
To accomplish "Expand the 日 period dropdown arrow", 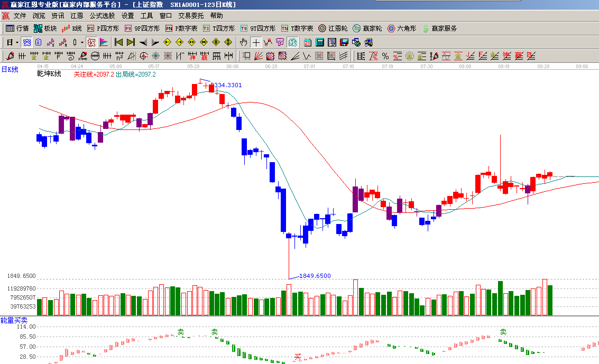I will 17,42.
